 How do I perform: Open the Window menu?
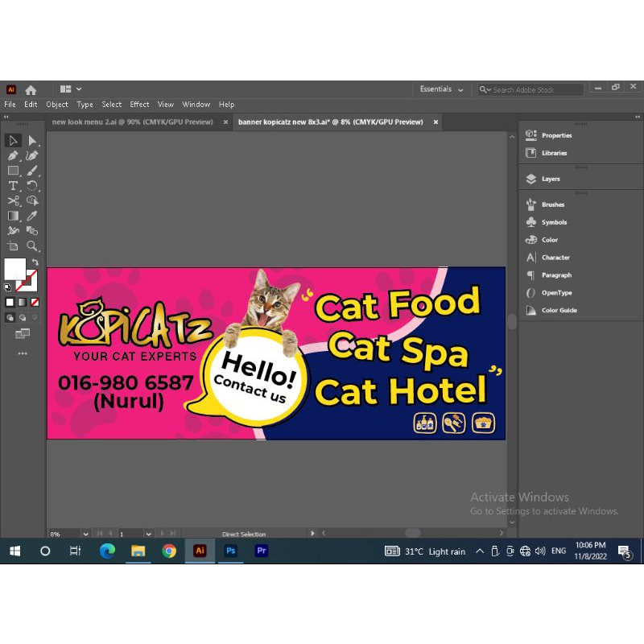pos(196,105)
